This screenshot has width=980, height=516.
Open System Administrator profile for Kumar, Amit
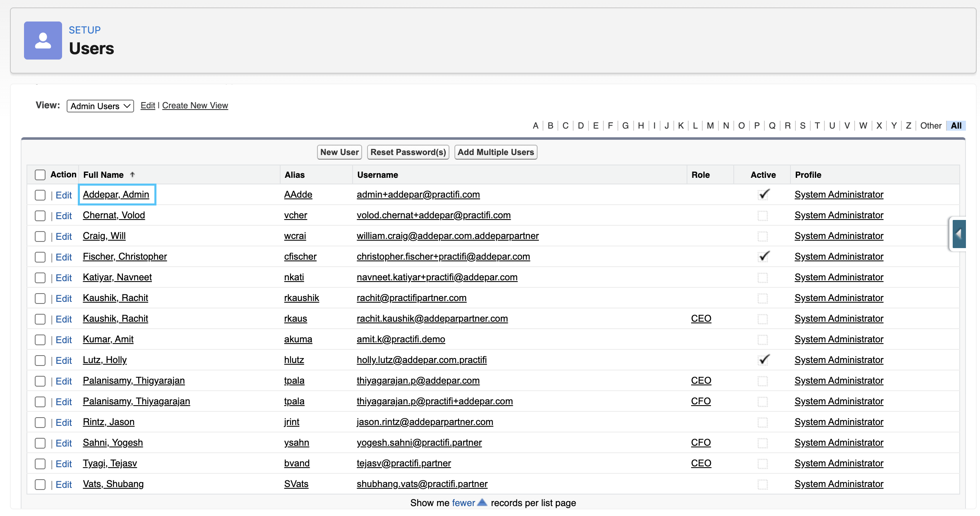839,339
